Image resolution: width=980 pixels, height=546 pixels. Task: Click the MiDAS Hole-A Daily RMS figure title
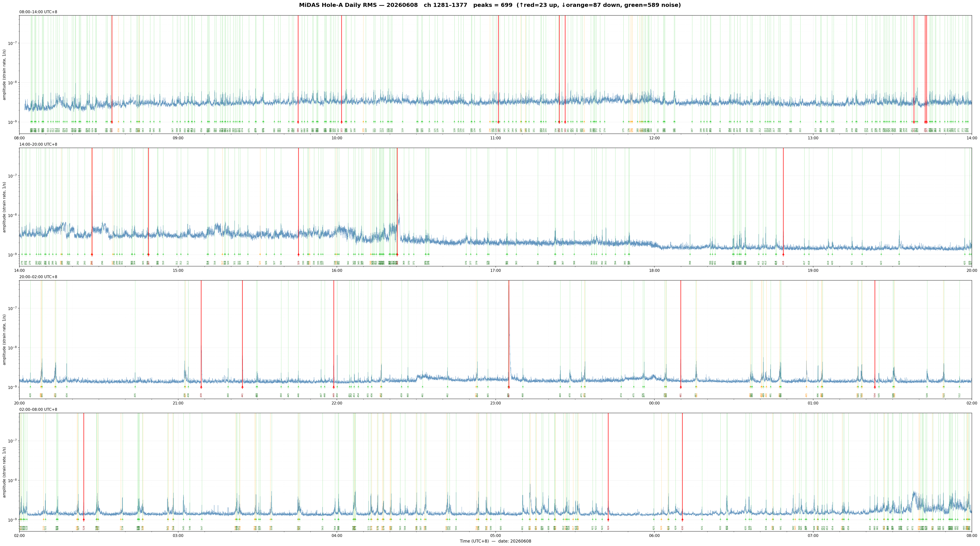pos(490,5)
